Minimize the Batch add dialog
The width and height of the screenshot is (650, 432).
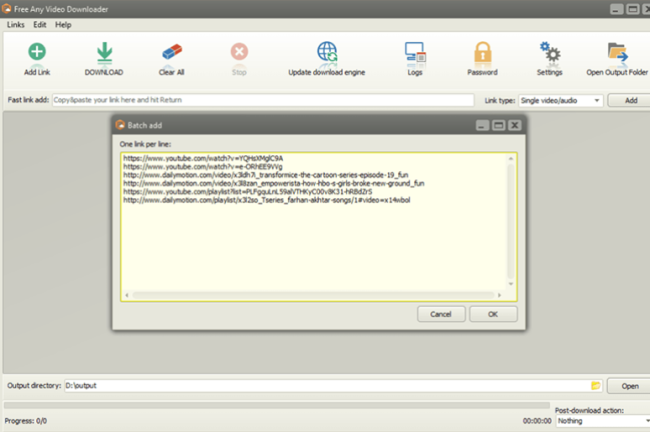click(x=482, y=125)
